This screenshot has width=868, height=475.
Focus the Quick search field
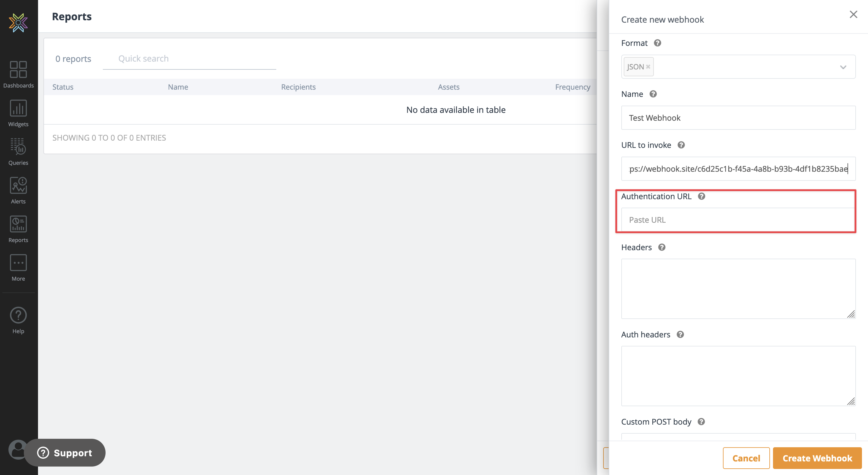click(189, 59)
